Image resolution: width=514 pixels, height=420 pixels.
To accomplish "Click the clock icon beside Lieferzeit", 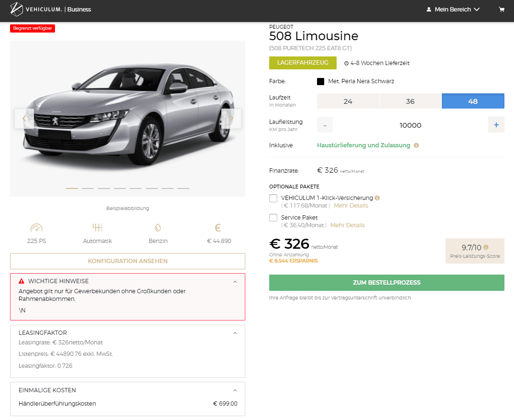I will [347, 63].
